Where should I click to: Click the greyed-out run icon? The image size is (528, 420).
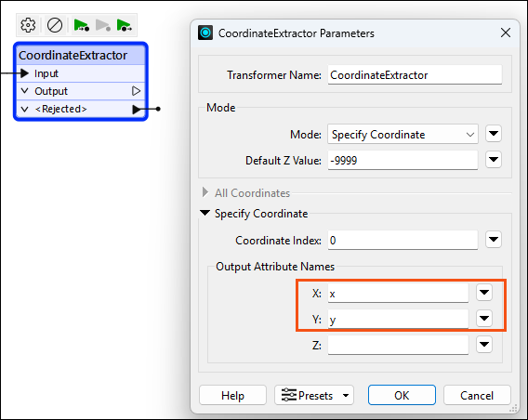(103, 26)
